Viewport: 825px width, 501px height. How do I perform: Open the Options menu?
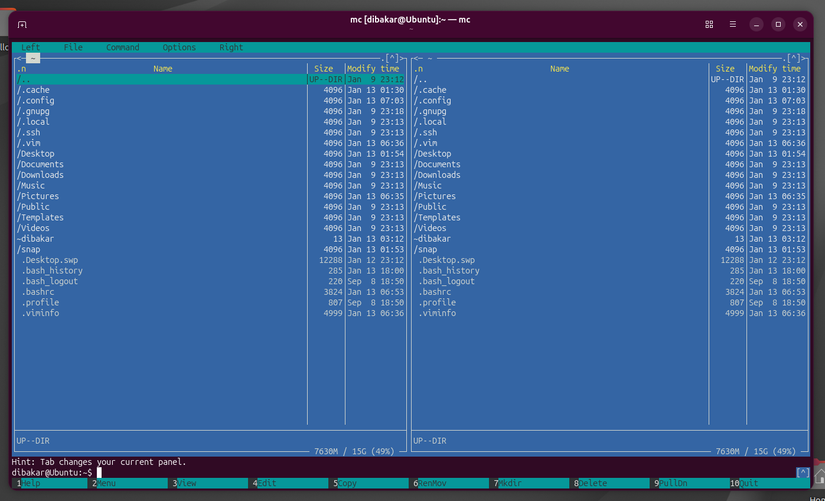click(x=179, y=47)
